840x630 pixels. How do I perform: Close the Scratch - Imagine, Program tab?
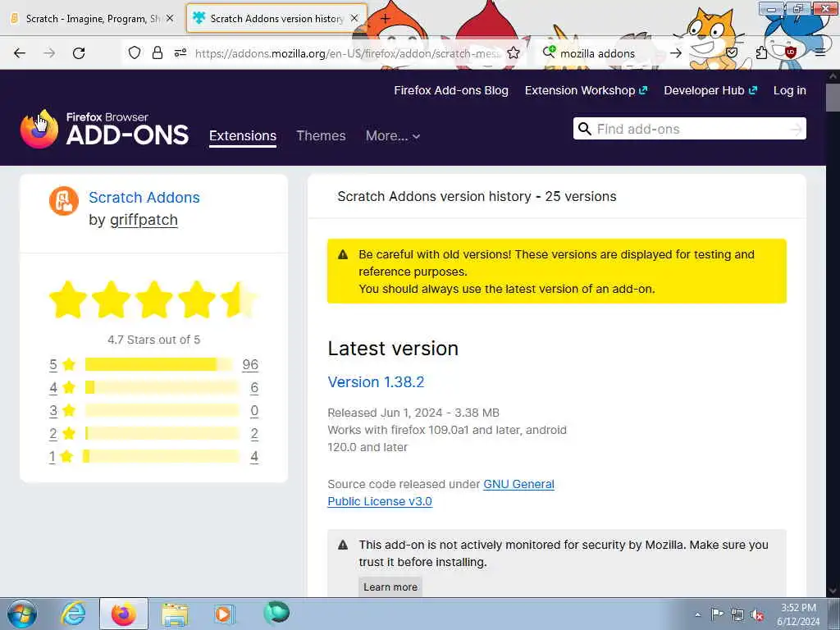coord(169,18)
